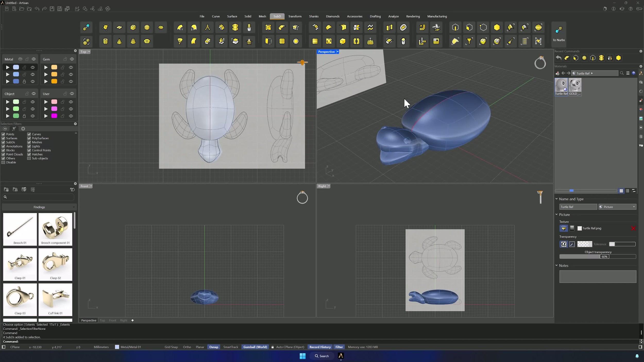This screenshot has height=362, width=644.
Task: Check the Disable selection filter box
Action: (3, 162)
